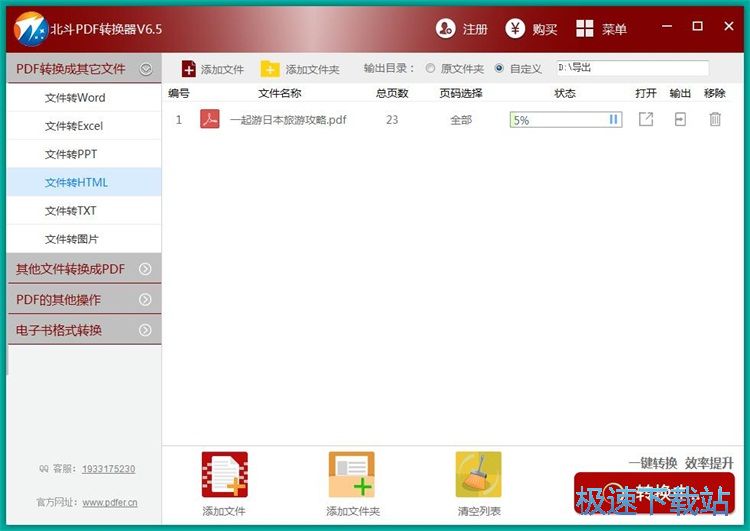Select 文件转TXT conversion option

[84, 210]
